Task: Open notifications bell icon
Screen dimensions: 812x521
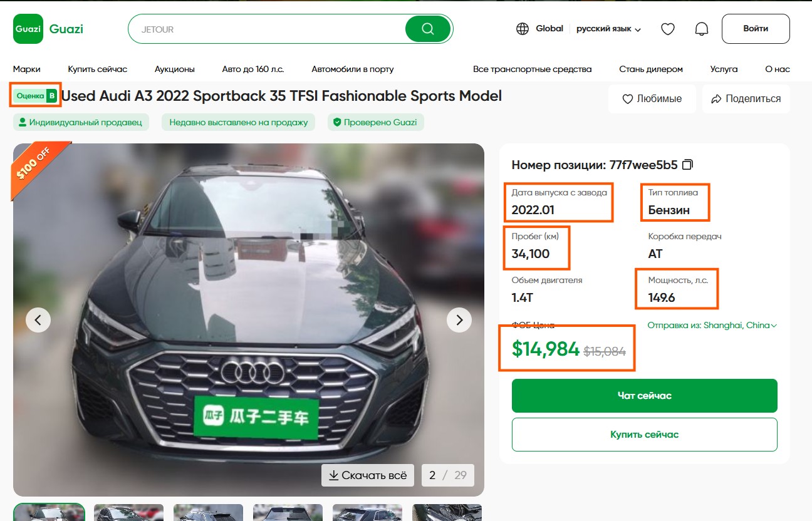Action: (x=702, y=29)
